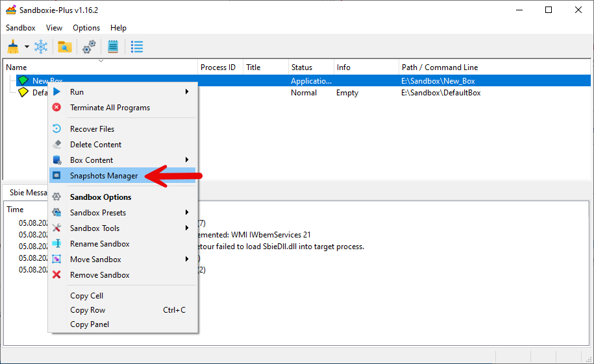This screenshot has width=594, height=364.
Task: Expand the Box Content submenu arrow
Action: pyautogui.click(x=187, y=160)
